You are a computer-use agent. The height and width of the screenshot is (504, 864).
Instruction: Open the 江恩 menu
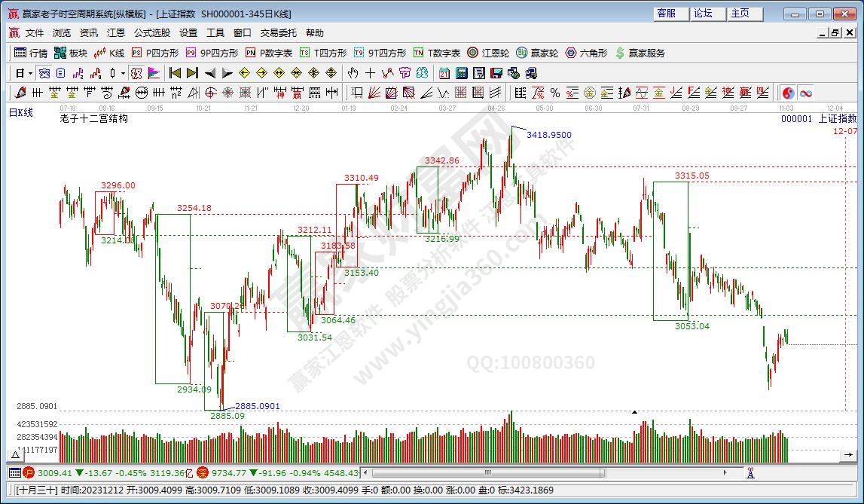coord(116,33)
